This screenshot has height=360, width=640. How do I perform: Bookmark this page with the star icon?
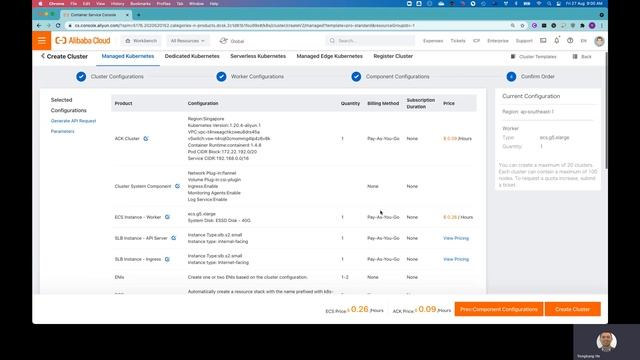(522, 25)
